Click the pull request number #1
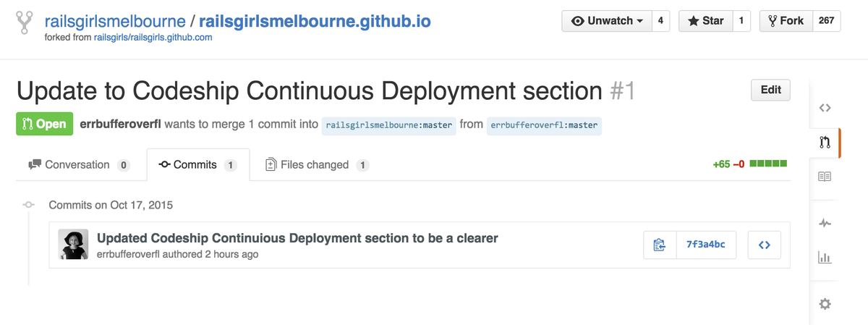Screen dimensions: 868x325 622,91
